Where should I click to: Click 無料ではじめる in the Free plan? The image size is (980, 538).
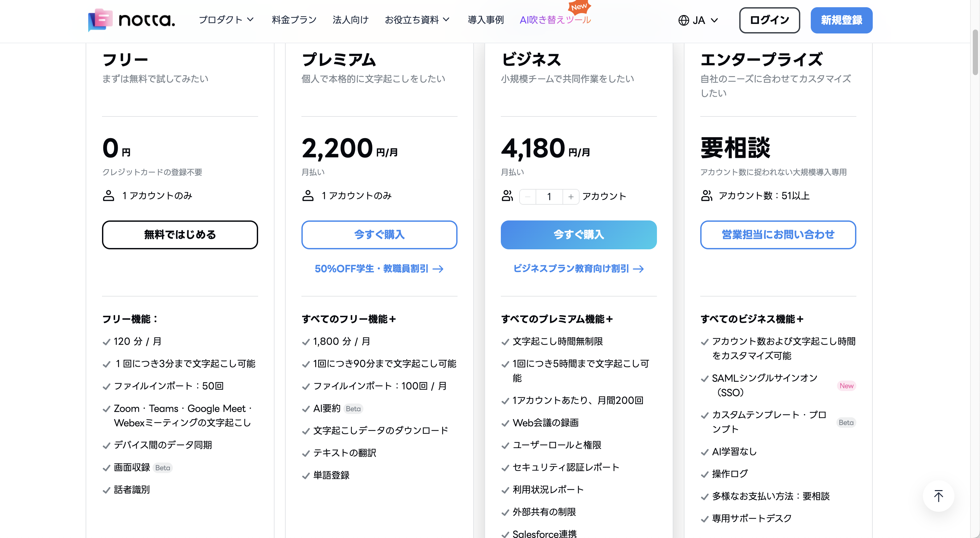coord(179,235)
